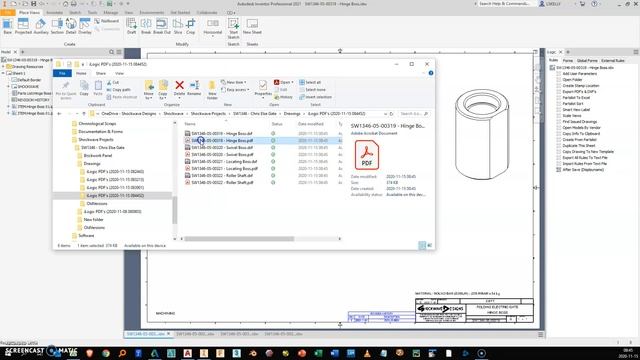Click Explorer search box
640x360 pixels.
[x=413, y=114]
